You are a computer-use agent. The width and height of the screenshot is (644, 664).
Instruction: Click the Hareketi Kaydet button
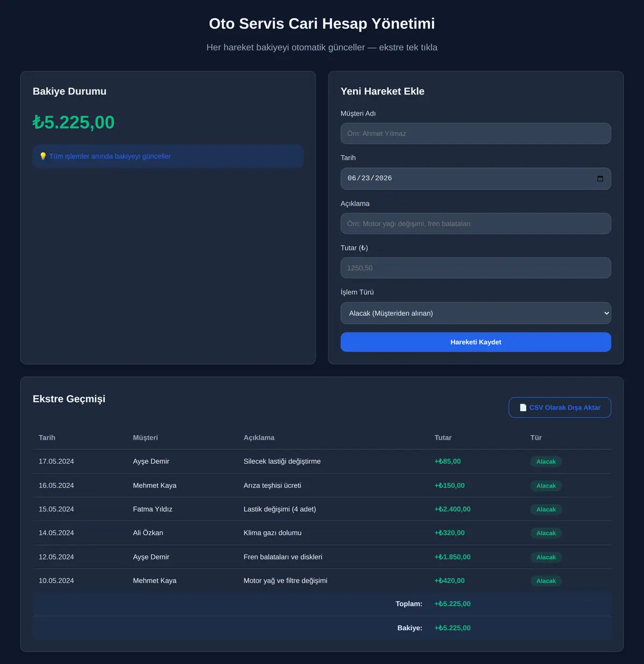point(475,342)
